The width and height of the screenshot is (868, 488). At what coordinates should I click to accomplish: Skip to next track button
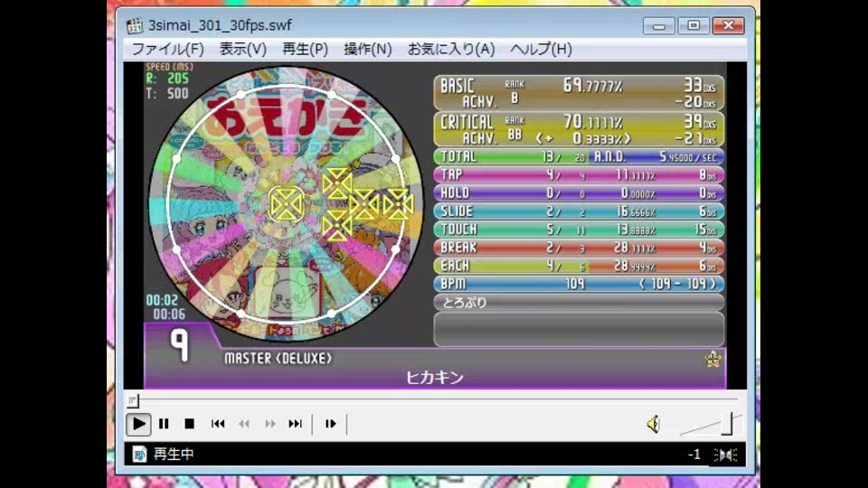(x=295, y=425)
